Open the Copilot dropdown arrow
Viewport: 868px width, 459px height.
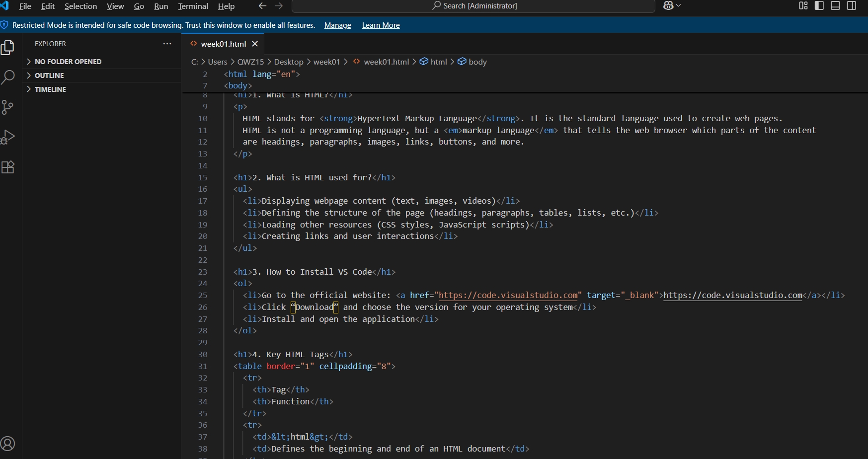[x=679, y=5]
